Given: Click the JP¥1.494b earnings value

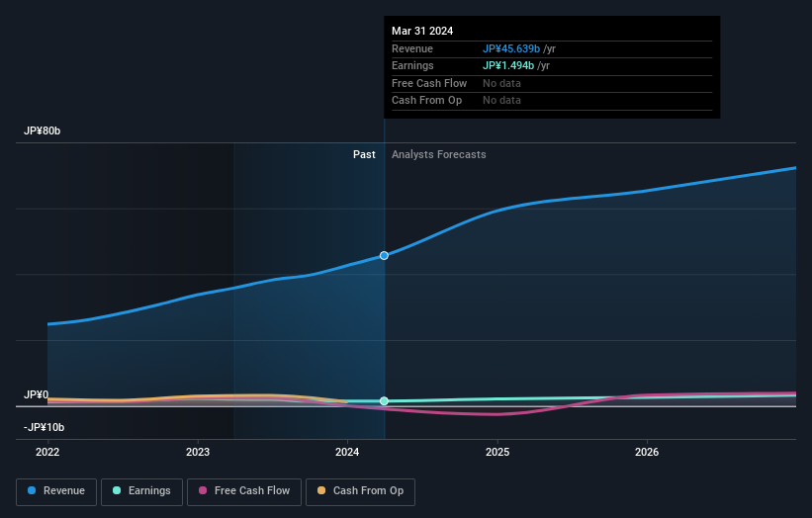Looking at the screenshot, I should (x=508, y=65).
